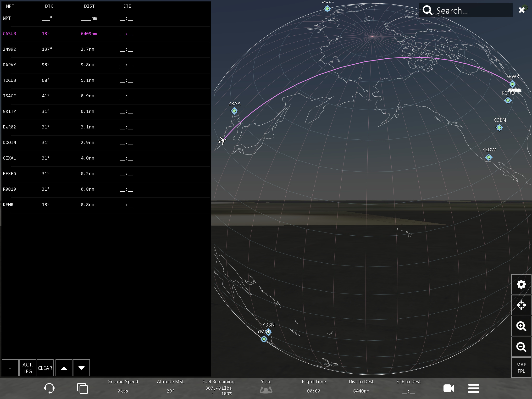532x399 pixels.
Task: Close the map with X button
Action: click(x=521, y=10)
